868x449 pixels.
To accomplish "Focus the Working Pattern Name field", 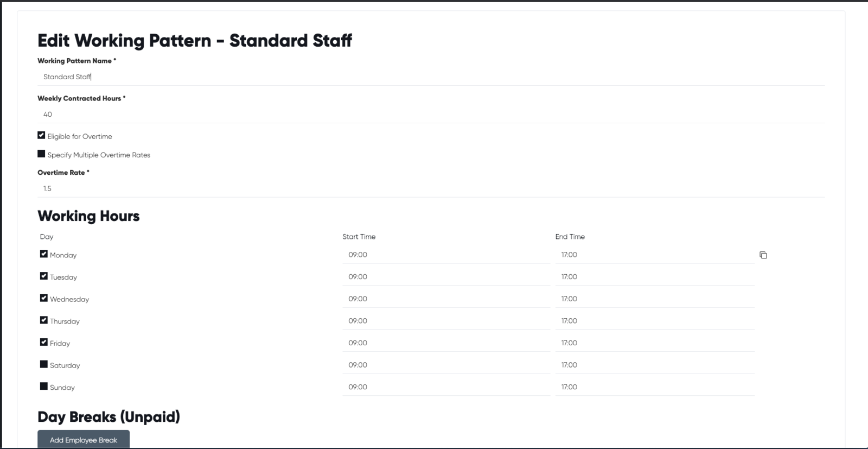I will coord(431,77).
